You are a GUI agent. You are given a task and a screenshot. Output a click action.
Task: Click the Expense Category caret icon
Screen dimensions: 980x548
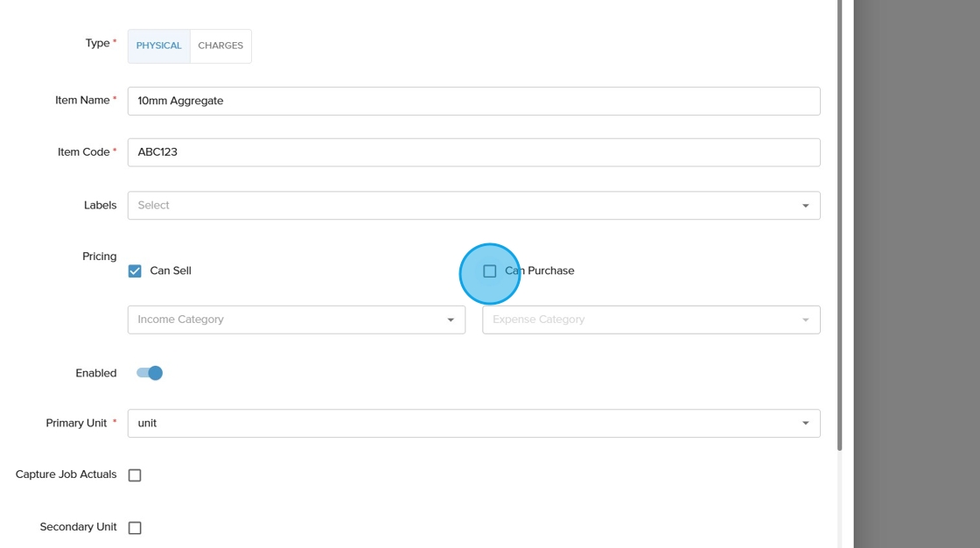coord(805,320)
